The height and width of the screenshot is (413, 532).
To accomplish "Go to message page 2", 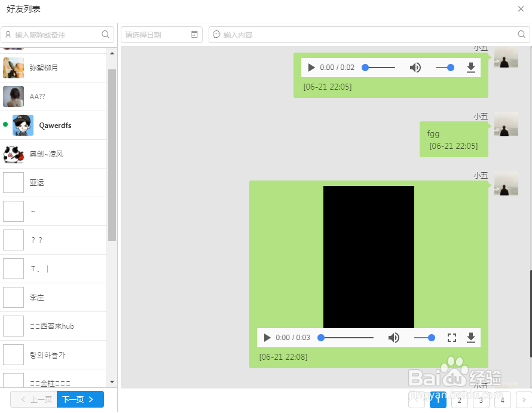I will coord(460,400).
